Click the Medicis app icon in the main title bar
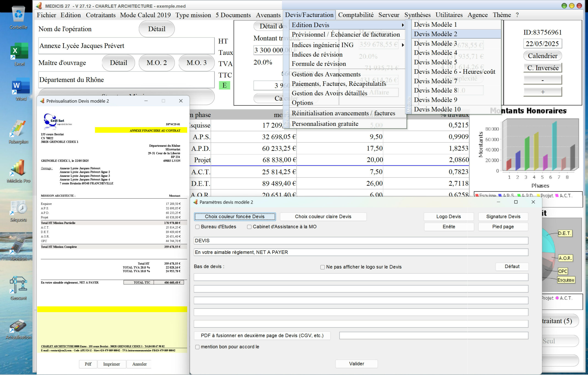The height and width of the screenshot is (375, 588). [x=39, y=6]
